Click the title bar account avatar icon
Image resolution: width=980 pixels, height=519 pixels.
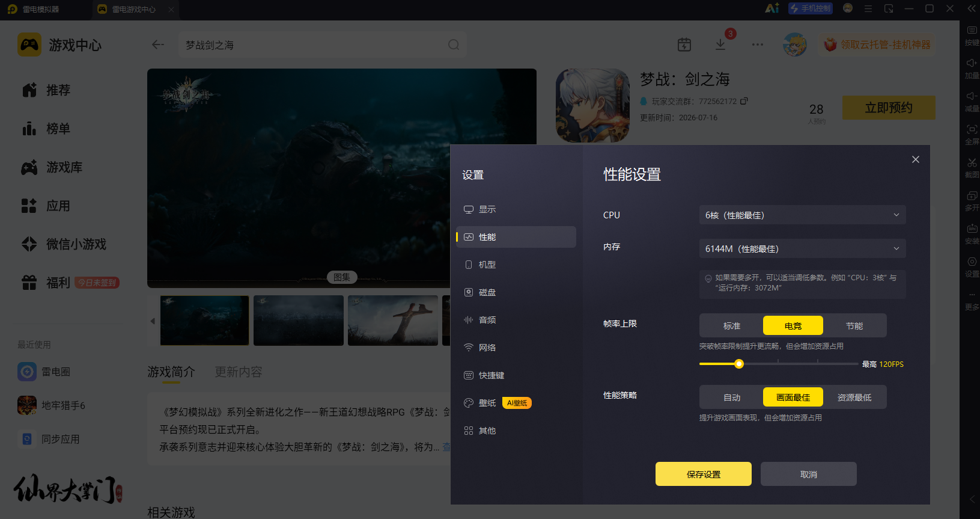[848, 8]
